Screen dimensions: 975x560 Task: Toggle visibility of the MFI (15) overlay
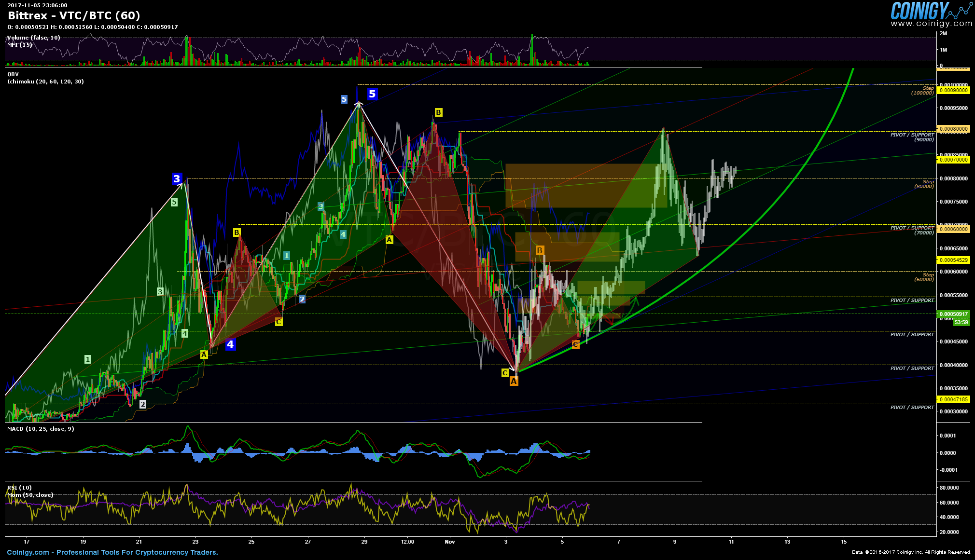(x=18, y=44)
